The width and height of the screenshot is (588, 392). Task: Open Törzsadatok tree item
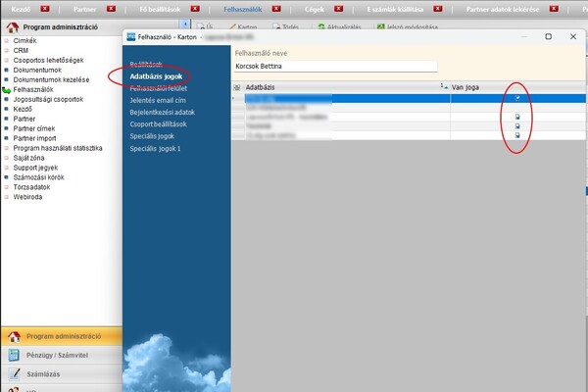(31, 187)
